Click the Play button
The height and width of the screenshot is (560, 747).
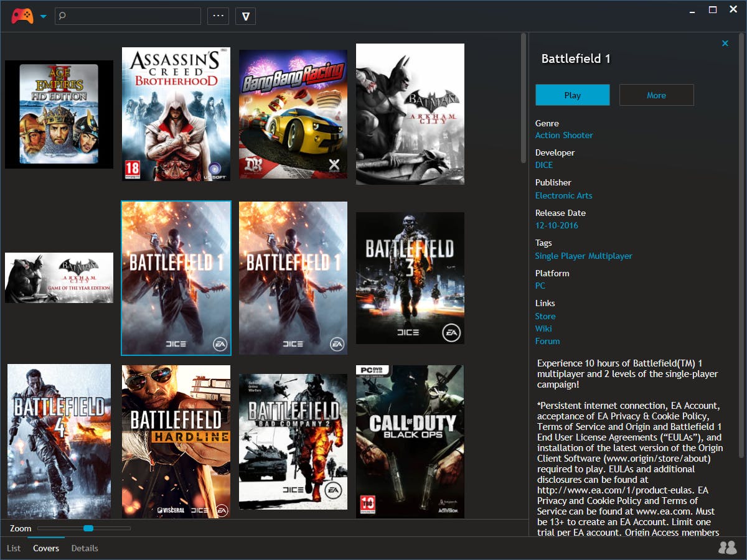[573, 95]
